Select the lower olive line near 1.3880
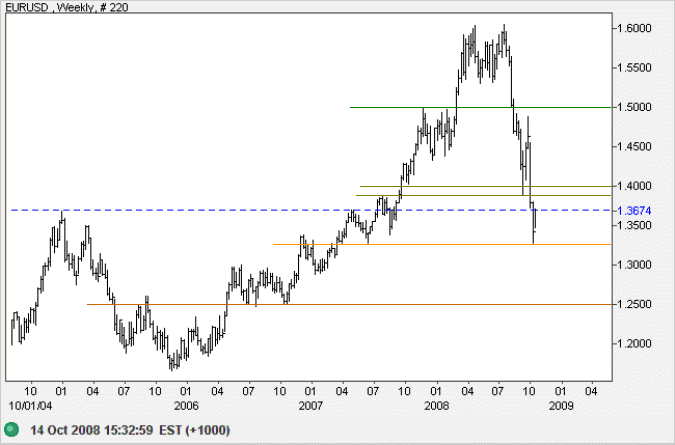 click(x=483, y=195)
